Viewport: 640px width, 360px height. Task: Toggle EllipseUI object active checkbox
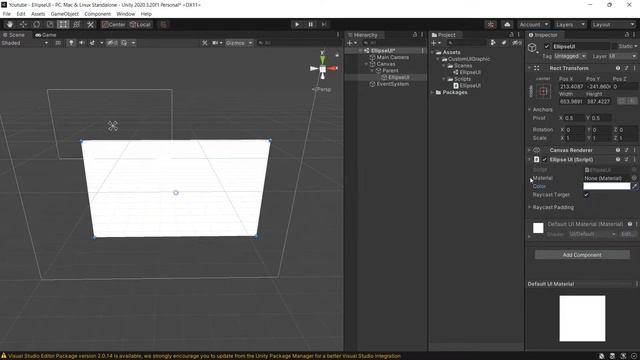[x=547, y=47]
